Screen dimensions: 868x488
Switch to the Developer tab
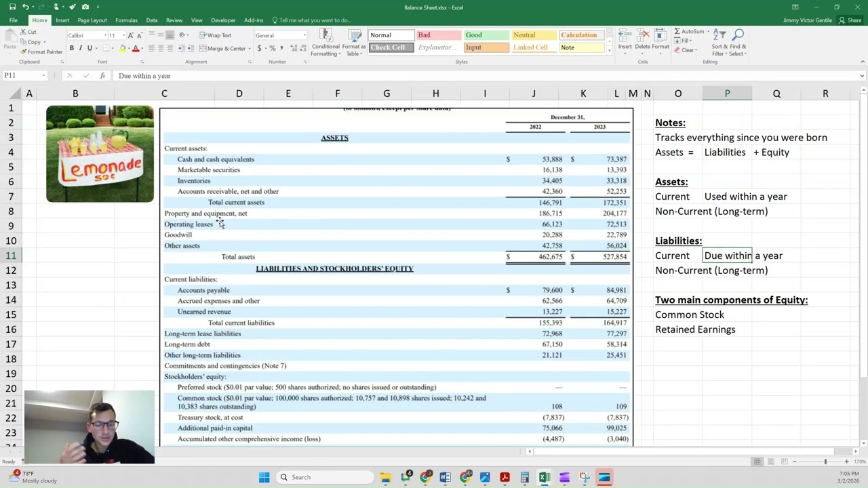point(223,20)
